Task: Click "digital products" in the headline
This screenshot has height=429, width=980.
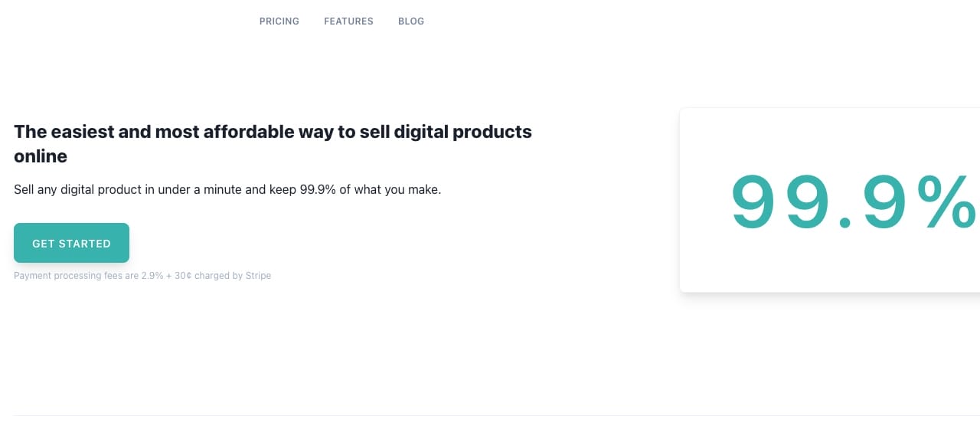Action: point(462,132)
